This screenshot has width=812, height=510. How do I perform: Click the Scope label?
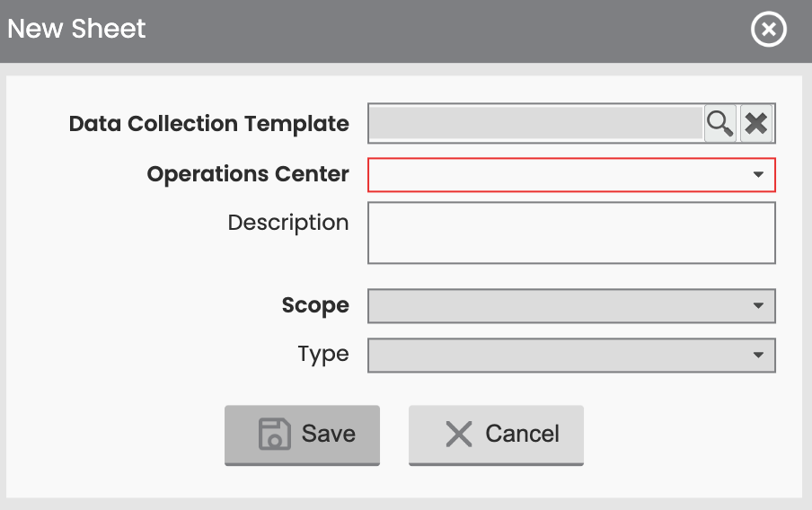point(315,305)
